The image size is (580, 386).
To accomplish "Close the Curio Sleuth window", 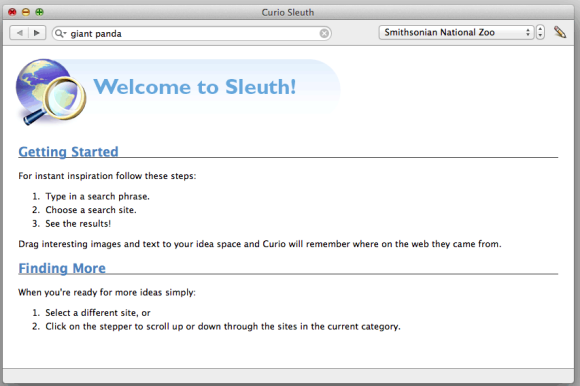I will (12, 12).
